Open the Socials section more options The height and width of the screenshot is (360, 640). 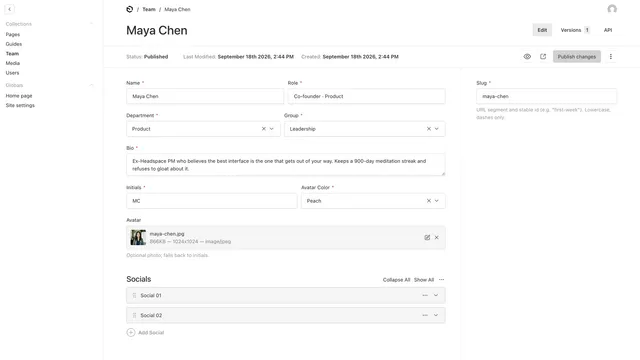click(x=441, y=280)
